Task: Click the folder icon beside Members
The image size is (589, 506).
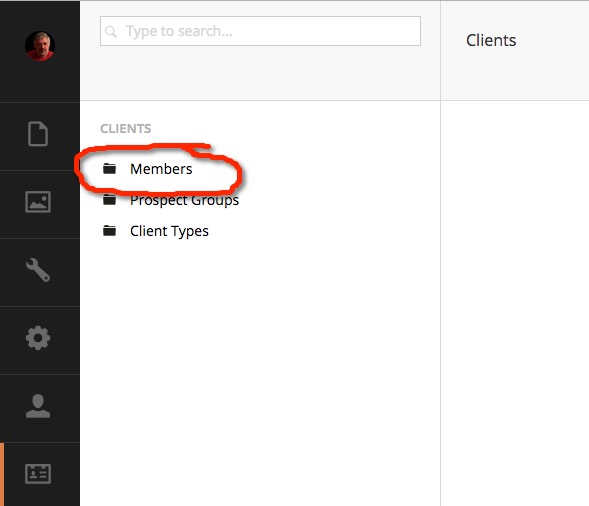Action: click(x=109, y=169)
